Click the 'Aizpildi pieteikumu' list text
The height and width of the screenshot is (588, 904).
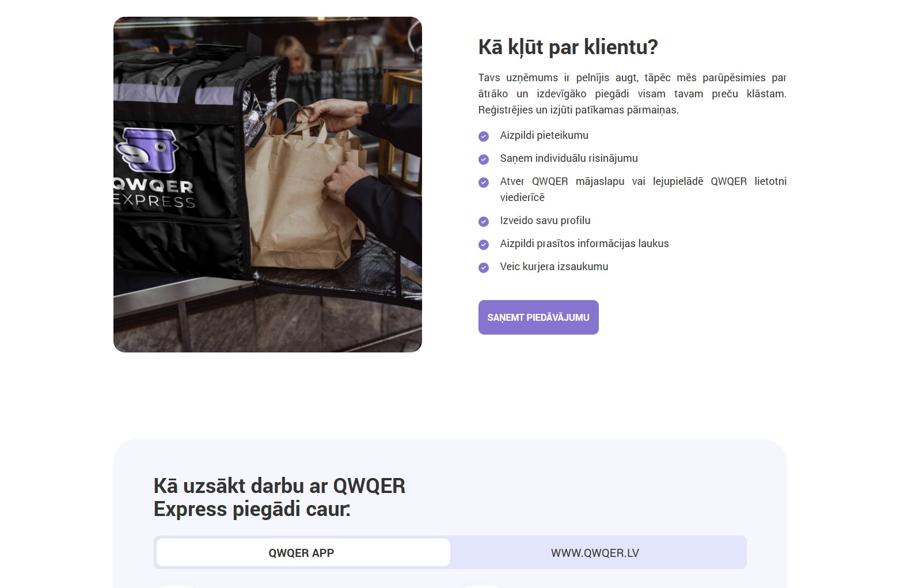(544, 135)
